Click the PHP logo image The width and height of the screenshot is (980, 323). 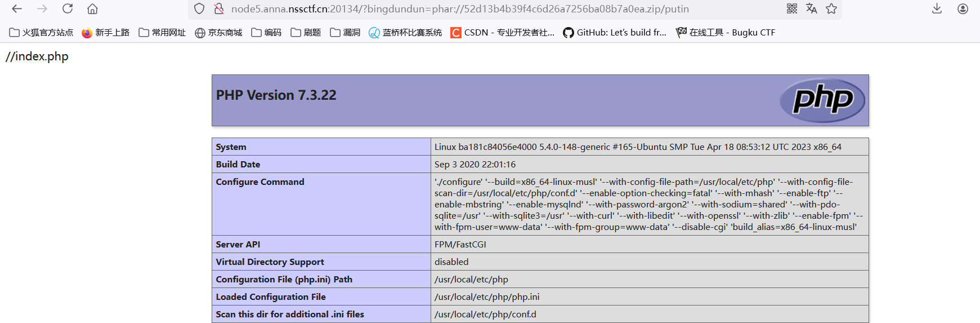(x=822, y=100)
